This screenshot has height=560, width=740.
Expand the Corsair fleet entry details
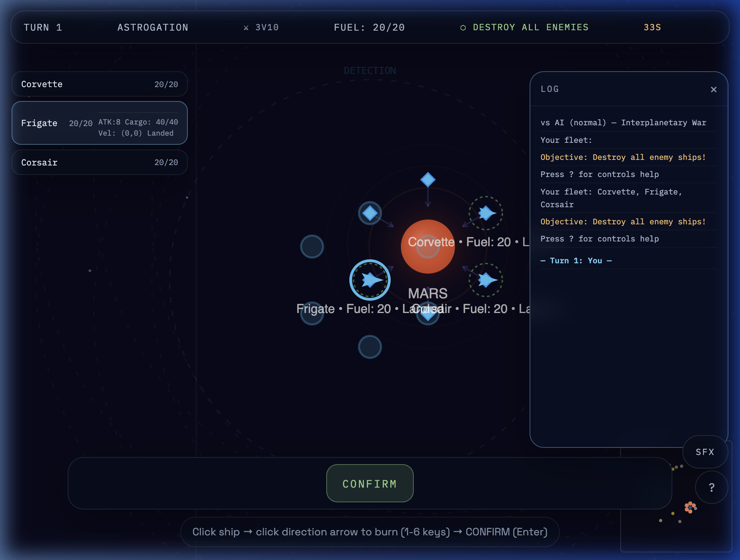[x=99, y=162]
